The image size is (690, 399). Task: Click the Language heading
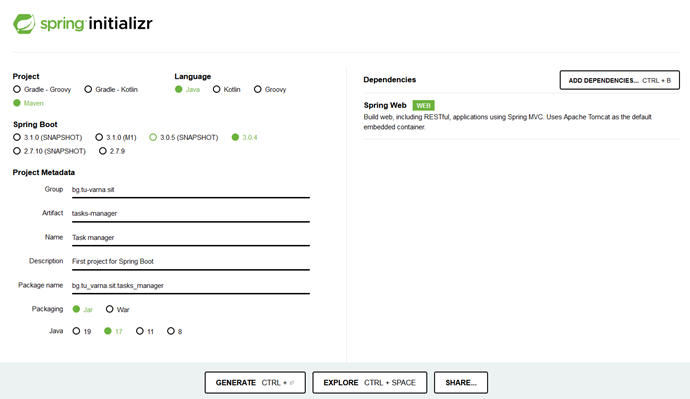tap(193, 77)
